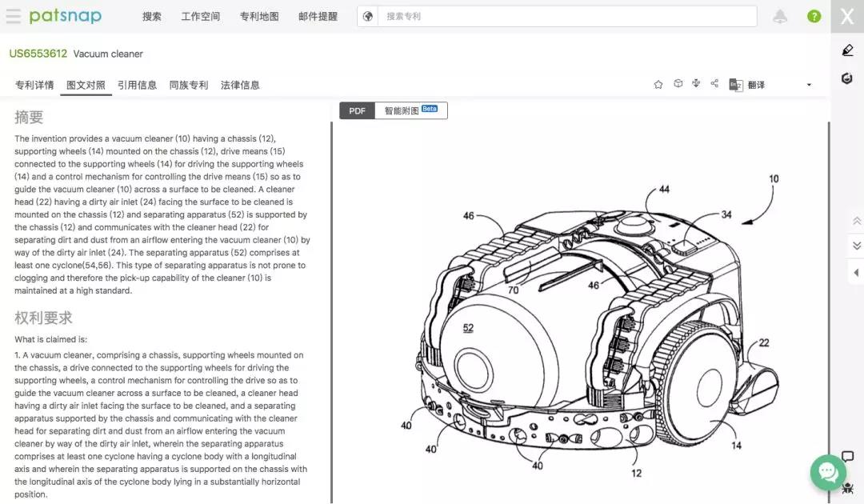Image resolution: width=864 pixels, height=504 pixels.
Task: Collapse side panel with left triangle arrow
Action: pos(856,273)
